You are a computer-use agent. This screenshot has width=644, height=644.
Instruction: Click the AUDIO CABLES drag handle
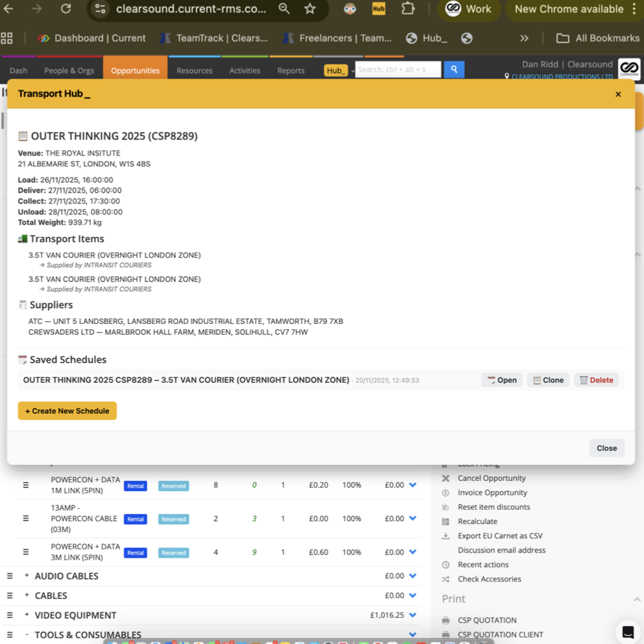[10, 576]
